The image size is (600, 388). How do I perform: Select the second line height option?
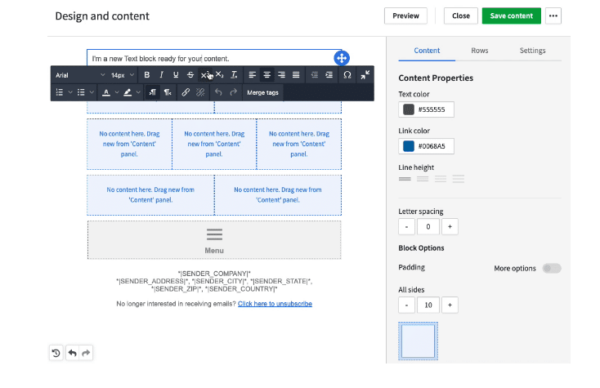pyautogui.click(x=422, y=179)
